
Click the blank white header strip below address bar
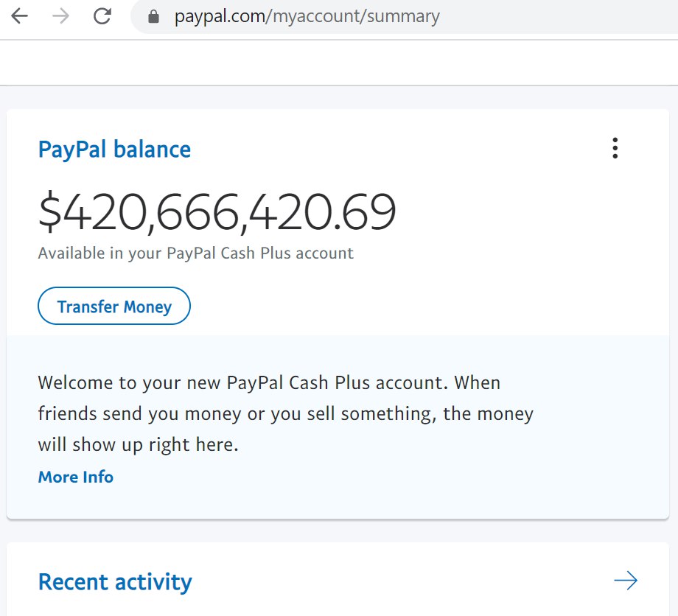pyautogui.click(x=339, y=63)
